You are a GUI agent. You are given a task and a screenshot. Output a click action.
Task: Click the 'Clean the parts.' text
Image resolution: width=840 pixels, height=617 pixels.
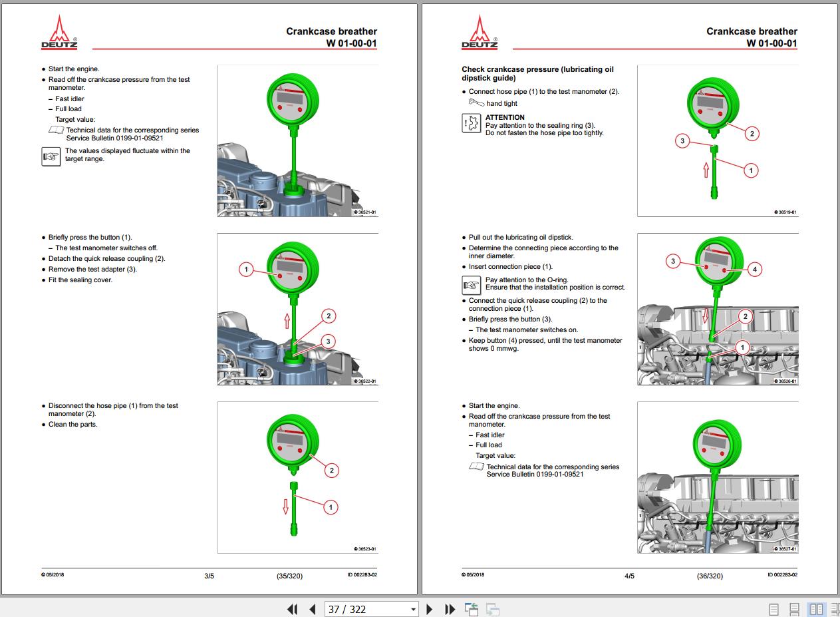click(x=72, y=424)
